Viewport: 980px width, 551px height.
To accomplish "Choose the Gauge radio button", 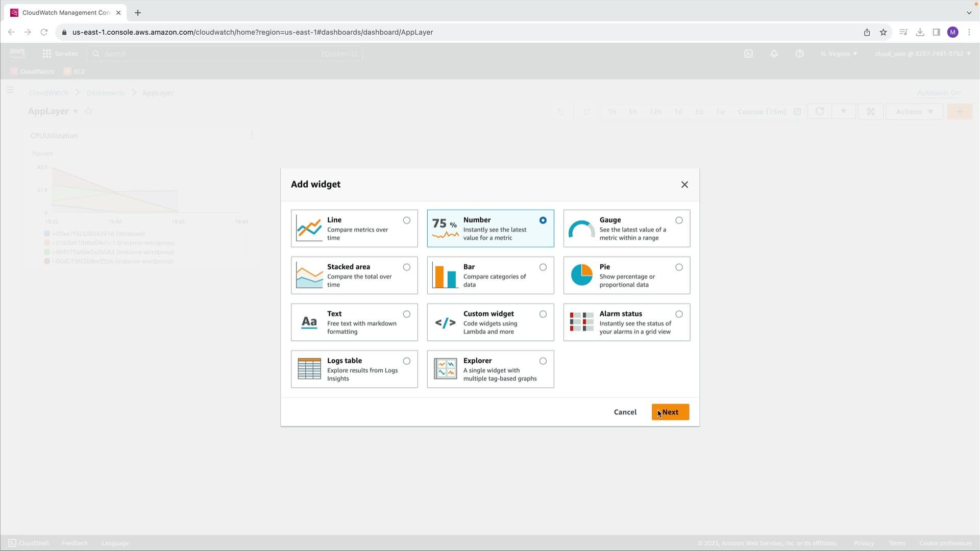I will (x=679, y=220).
